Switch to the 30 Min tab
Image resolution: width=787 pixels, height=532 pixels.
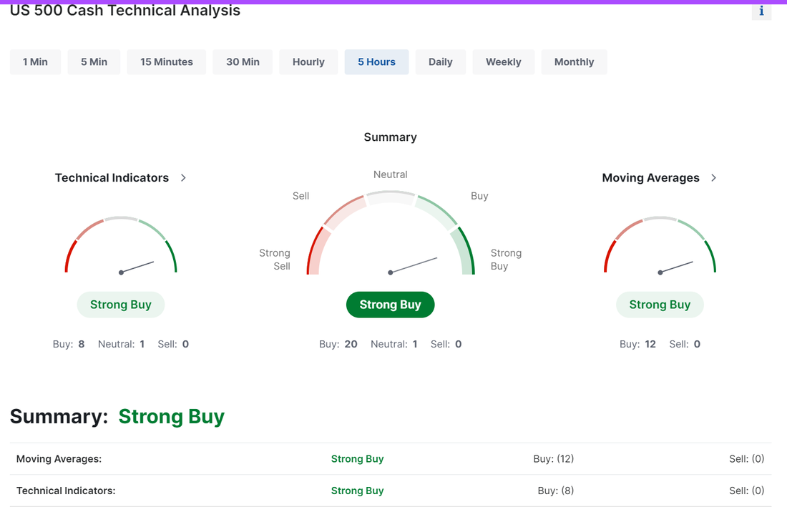click(243, 61)
